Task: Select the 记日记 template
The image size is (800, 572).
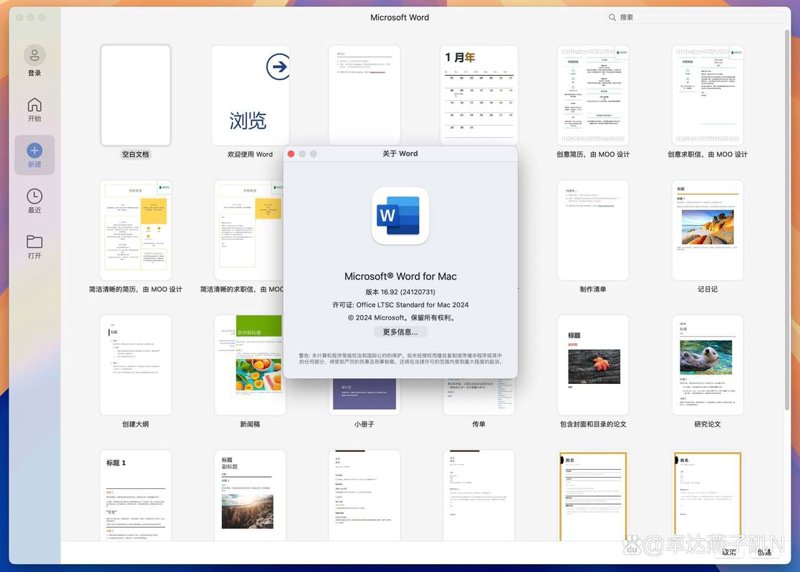Action: click(707, 230)
